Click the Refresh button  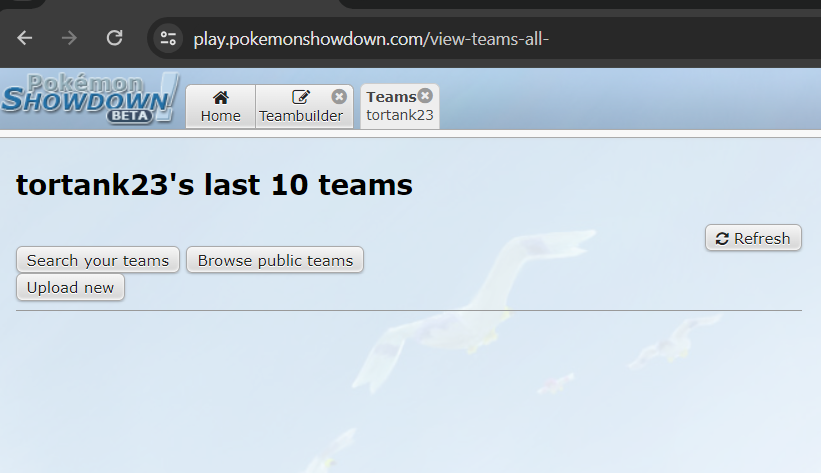(753, 238)
